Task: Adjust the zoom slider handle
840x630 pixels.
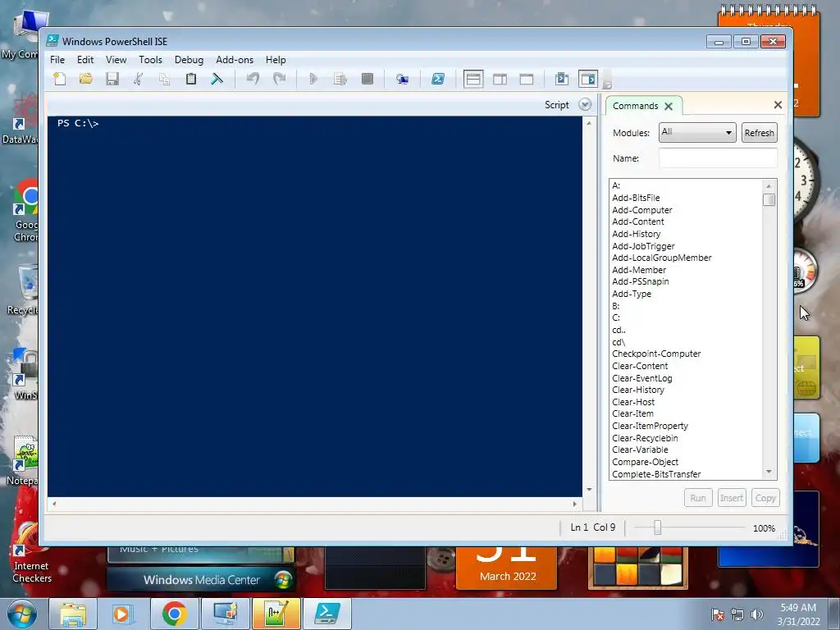Action: coord(657,527)
